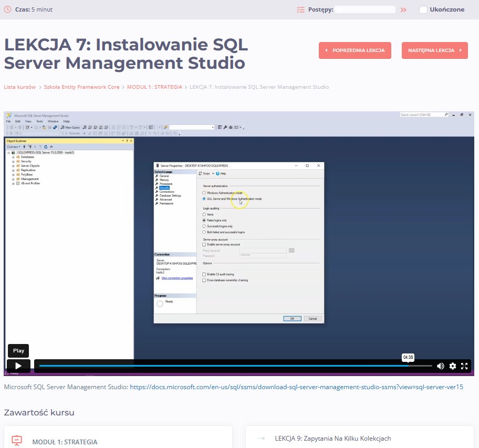Open the Object Explorer window position dropdown arrow

[x=123, y=141]
